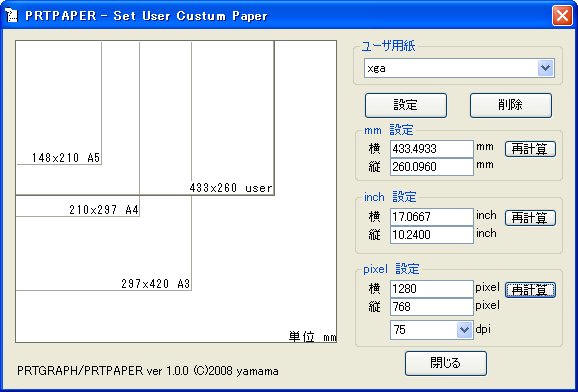Click 再計算 in the pixel 設定 group
The height and width of the screenshot is (392, 578).
(530, 290)
